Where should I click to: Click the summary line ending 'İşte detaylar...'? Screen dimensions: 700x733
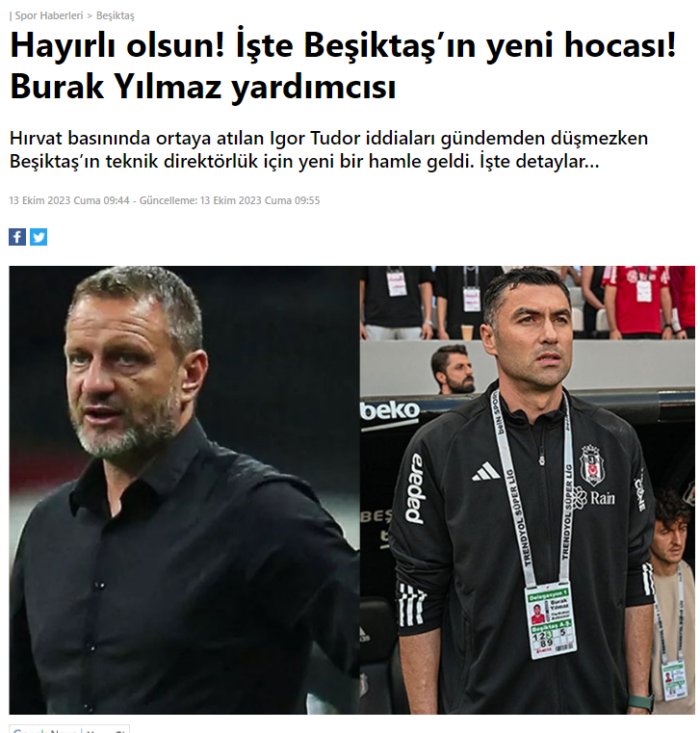pos(304,162)
